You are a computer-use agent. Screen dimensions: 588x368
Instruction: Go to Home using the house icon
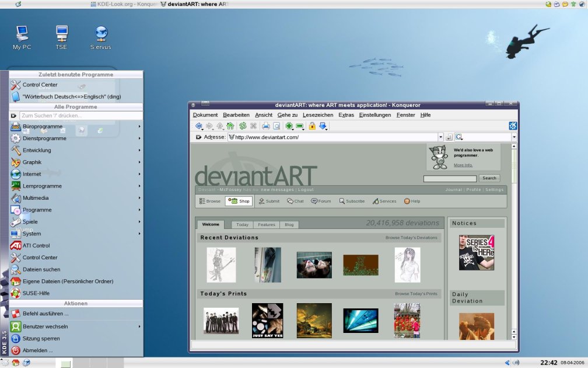tap(230, 126)
